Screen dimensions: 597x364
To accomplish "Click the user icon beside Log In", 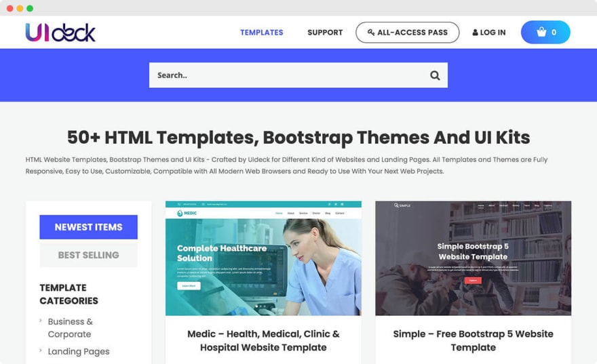I will click(475, 33).
